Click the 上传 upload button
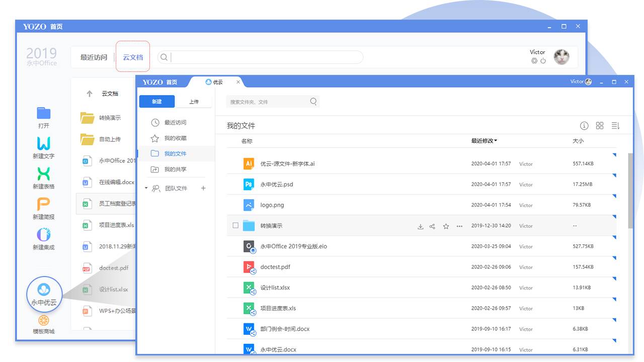Image resolution: width=644 pixels, height=362 pixels. (194, 102)
